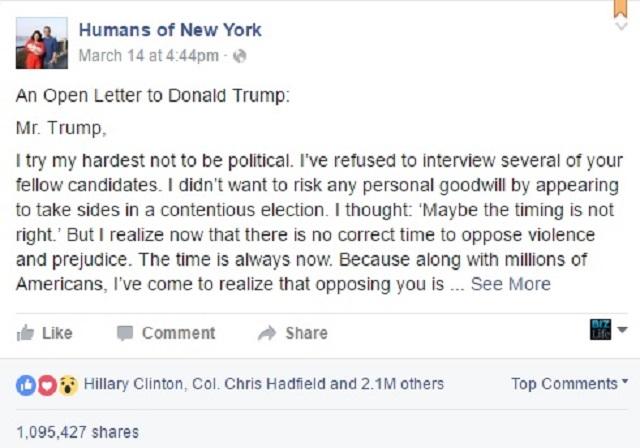
Task: Open the Top Comments sorting dropdown
Action: tap(569, 384)
